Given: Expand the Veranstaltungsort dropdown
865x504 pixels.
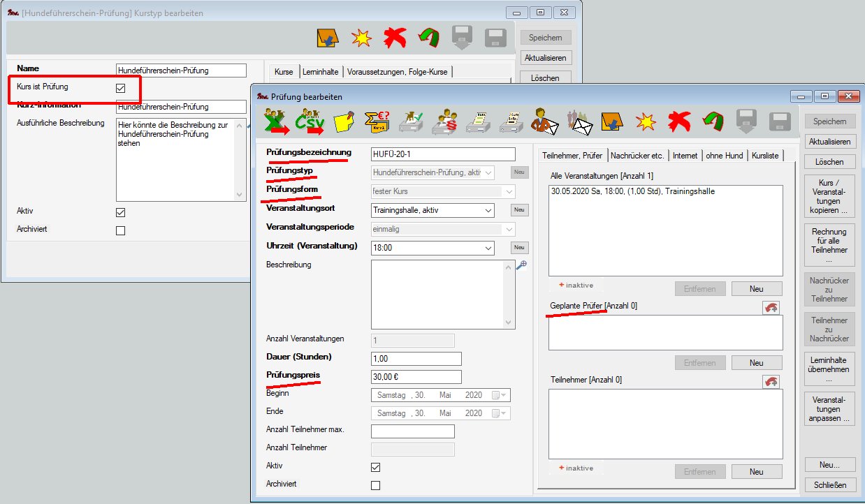Looking at the screenshot, I should (x=487, y=210).
